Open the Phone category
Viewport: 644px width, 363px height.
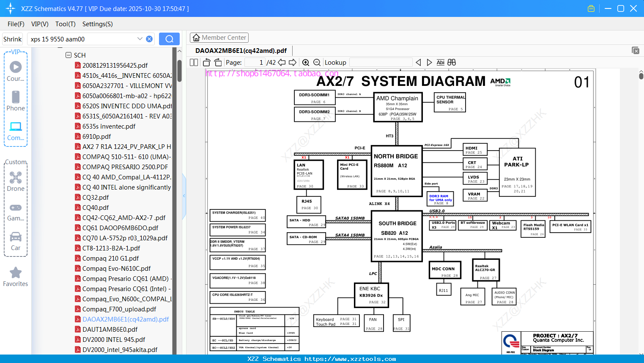pyautogui.click(x=16, y=101)
